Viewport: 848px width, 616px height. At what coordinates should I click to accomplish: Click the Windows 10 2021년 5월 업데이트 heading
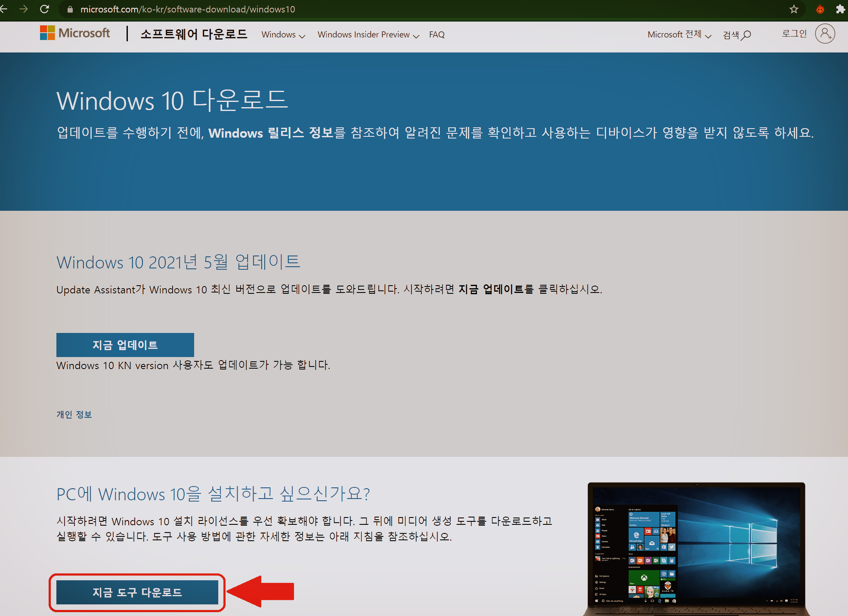[x=178, y=262]
